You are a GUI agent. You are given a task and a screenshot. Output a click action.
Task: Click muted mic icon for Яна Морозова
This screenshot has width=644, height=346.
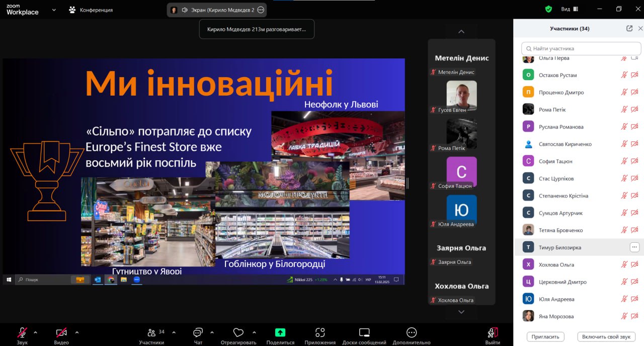624,316
